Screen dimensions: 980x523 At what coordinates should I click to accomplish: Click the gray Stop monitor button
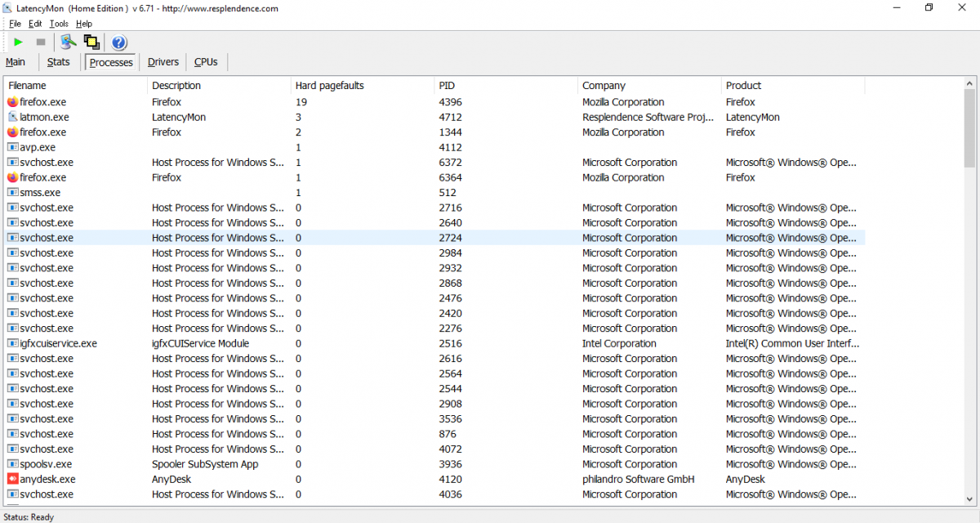(x=41, y=42)
